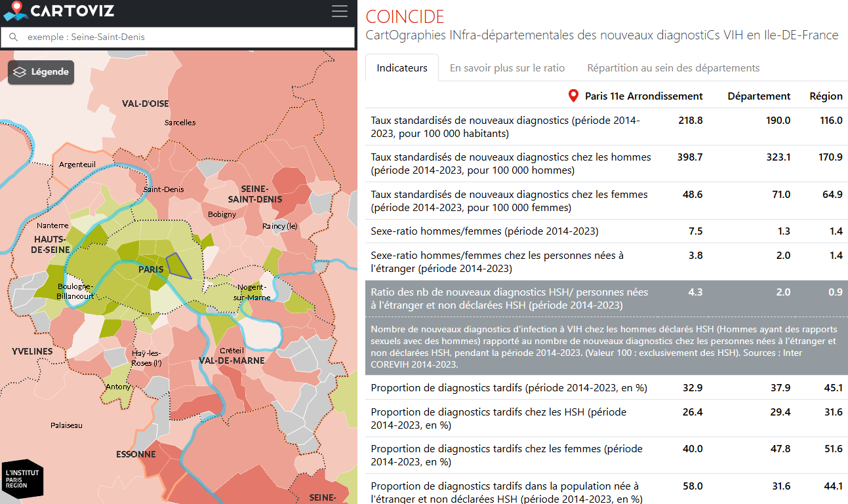The height and width of the screenshot is (504, 848).
Task: Open the Légende panel
Action: (41, 72)
